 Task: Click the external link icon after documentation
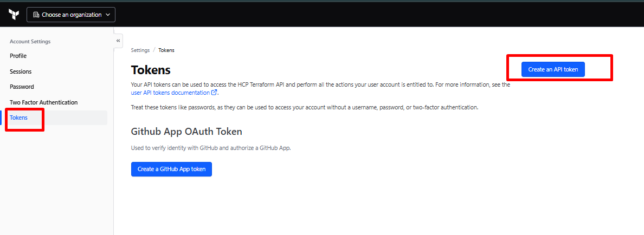point(214,93)
